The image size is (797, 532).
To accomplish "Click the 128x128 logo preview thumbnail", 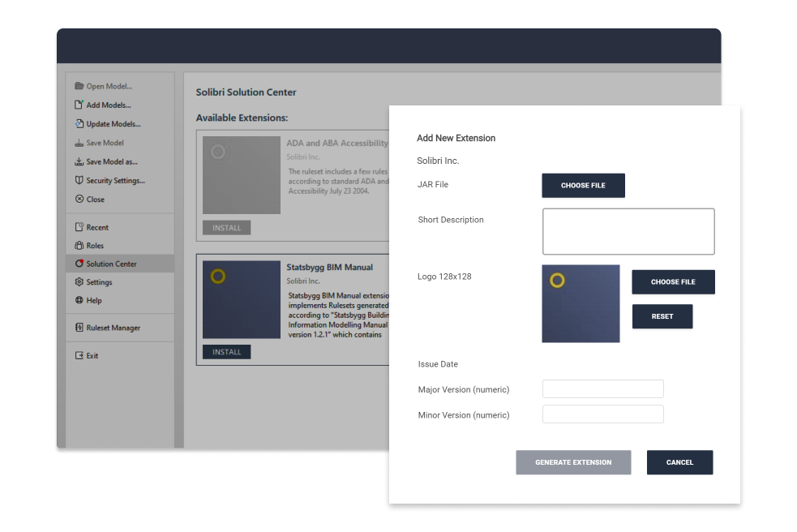I will [581, 303].
